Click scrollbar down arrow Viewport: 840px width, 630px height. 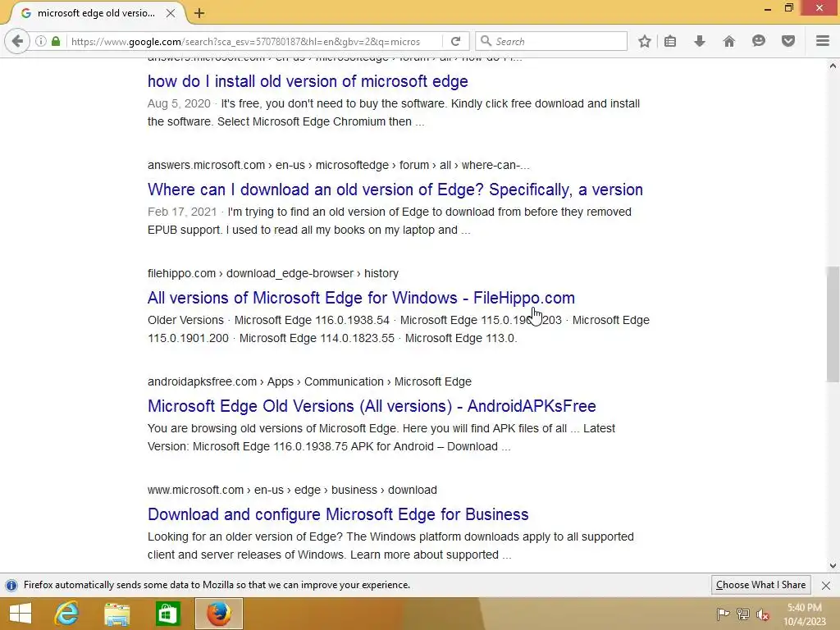[833, 566]
